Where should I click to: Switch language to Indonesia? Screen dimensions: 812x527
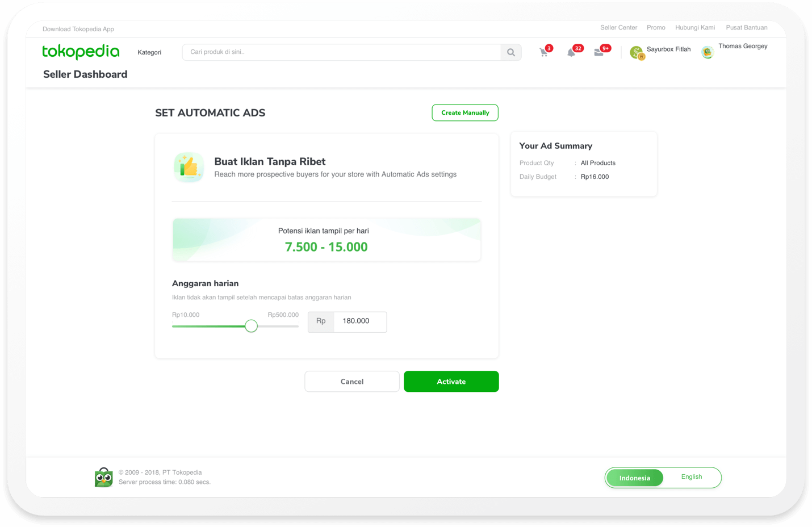pos(635,478)
